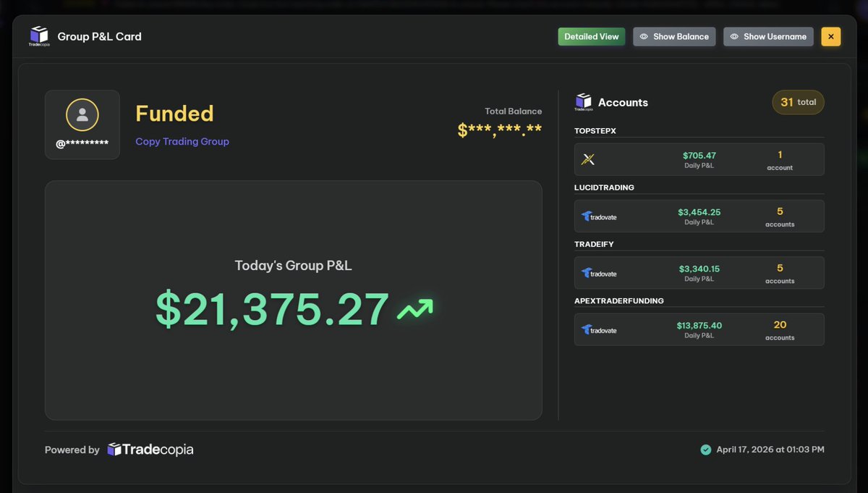
Task: Click Tradovate logo in LucidTrading row
Action: coord(599,216)
